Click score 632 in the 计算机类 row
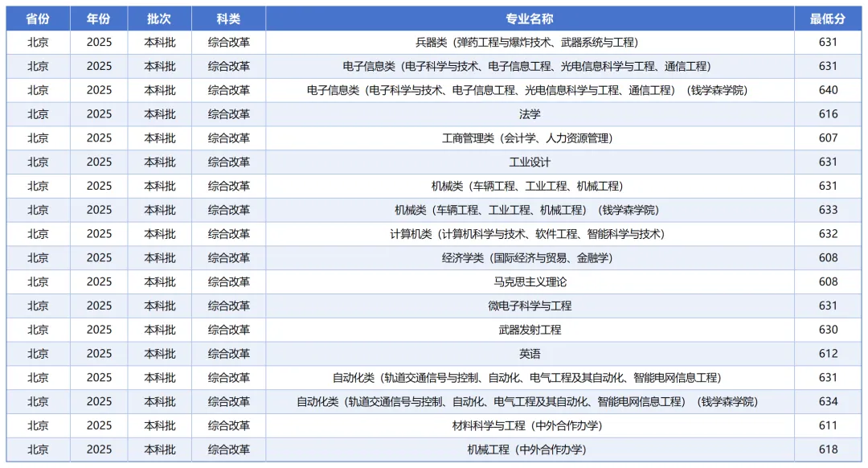The height and width of the screenshot is (468, 868). click(828, 234)
